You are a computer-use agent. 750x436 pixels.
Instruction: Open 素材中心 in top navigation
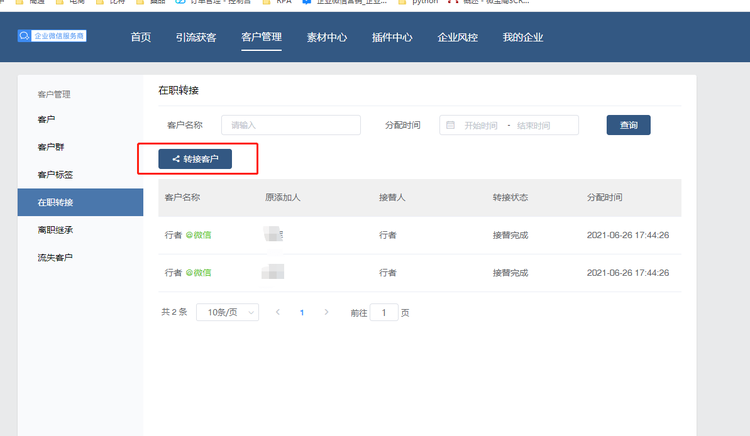click(x=326, y=38)
